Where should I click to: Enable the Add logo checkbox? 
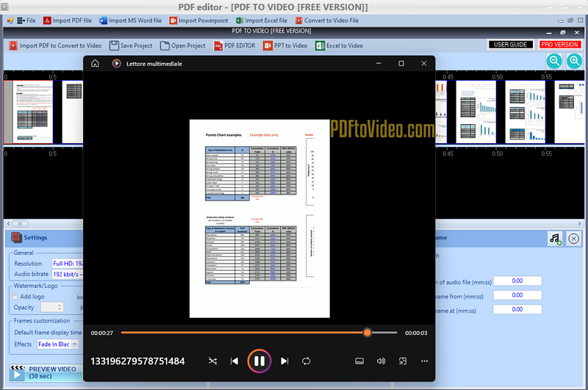15,297
